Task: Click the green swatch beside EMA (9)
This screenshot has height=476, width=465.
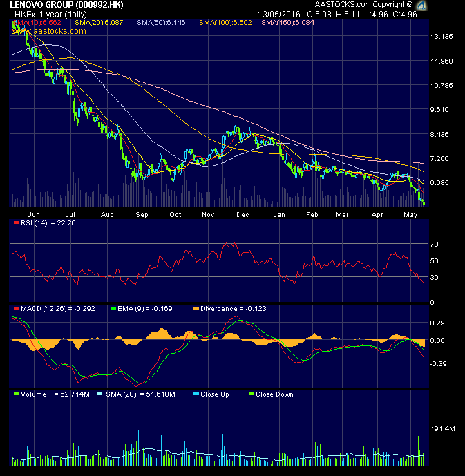Action: [x=113, y=308]
